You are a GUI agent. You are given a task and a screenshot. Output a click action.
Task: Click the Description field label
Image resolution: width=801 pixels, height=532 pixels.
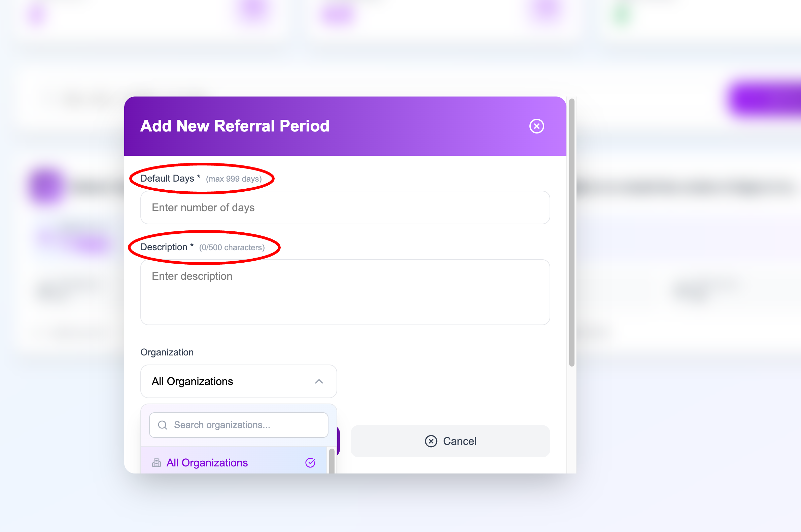[x=164, y=247]
